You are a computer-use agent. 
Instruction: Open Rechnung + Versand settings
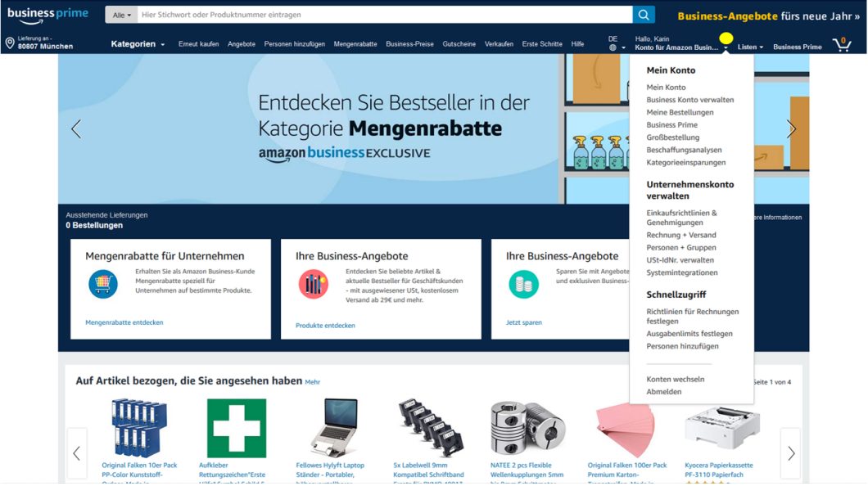[681, 235]
